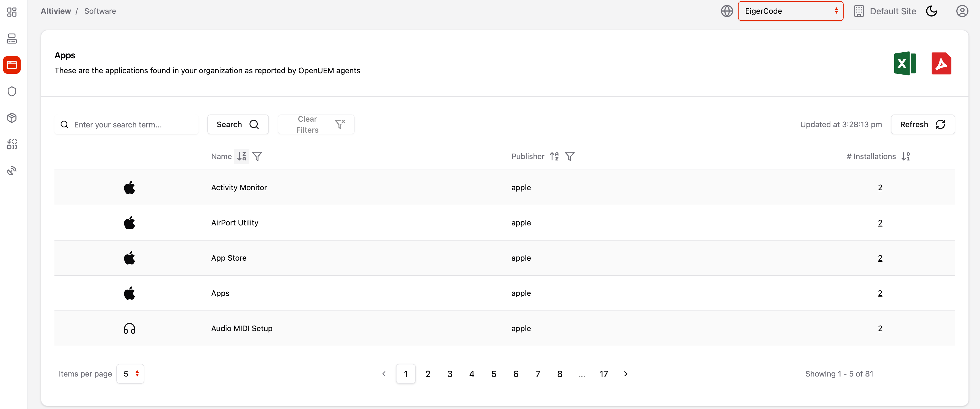980x409 pixels.
Task: Open the package deploy cube icon
Action: tap(12, 118)
